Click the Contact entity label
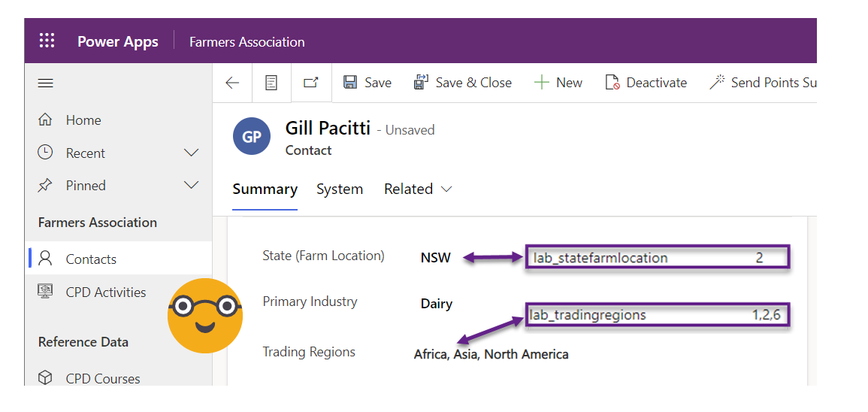868x412 pixels. click(x=308, y=150)
